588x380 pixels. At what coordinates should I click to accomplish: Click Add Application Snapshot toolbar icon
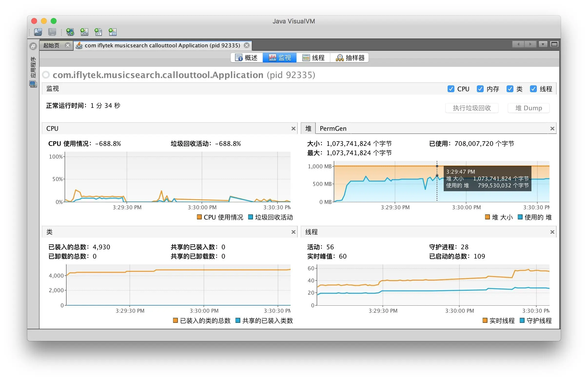pyautogui.click(x=112, y=32)
